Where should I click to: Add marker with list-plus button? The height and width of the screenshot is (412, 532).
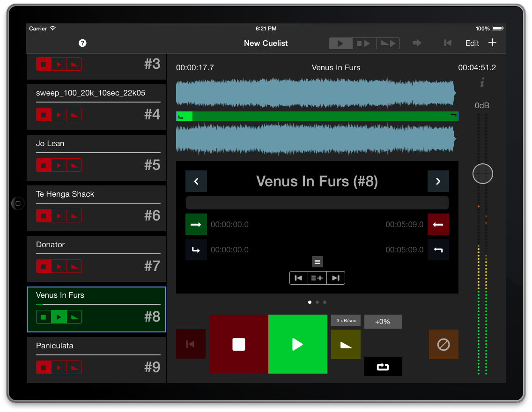coord(317,278)
